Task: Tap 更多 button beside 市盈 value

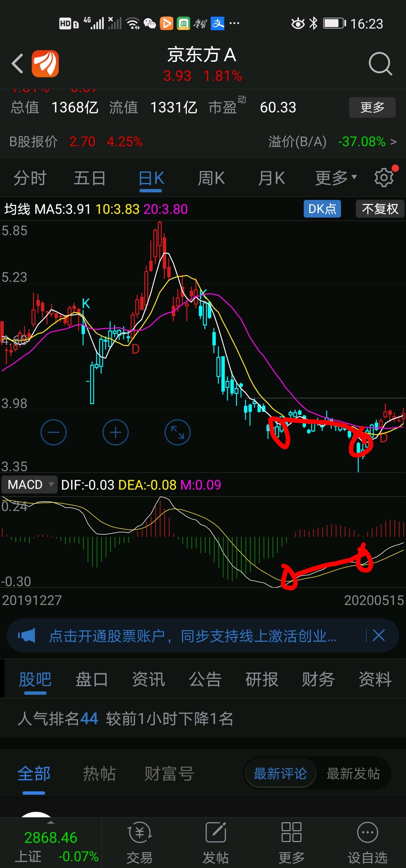Action: click(372, 107)
